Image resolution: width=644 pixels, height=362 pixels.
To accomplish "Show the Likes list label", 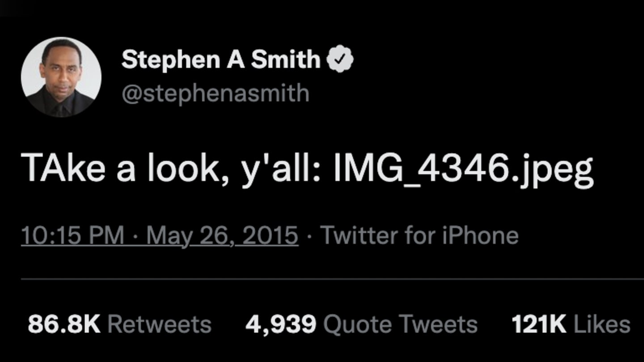I will [602, 324].
